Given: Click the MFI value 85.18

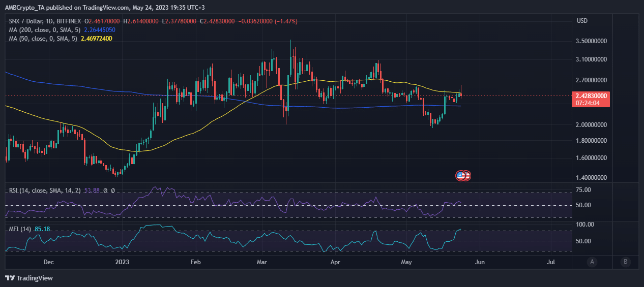Looking at the screenshot, I should click(43, 229).
